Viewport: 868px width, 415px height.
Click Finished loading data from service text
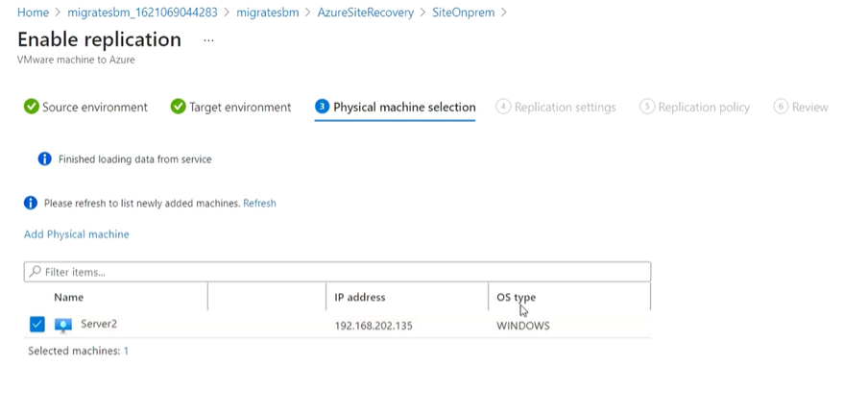pos(135,159)
